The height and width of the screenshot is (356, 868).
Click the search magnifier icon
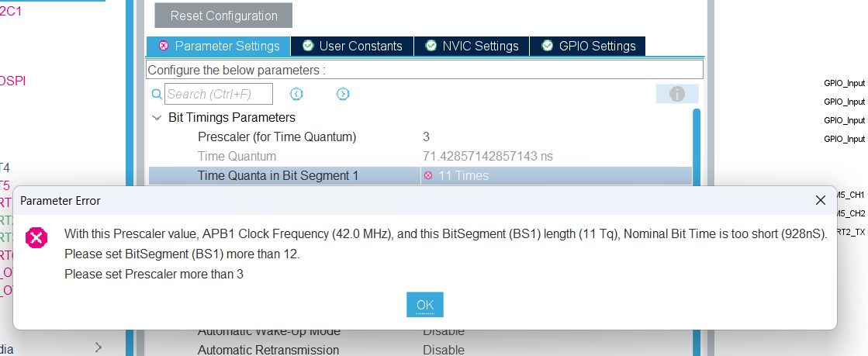tap(157, 95)
